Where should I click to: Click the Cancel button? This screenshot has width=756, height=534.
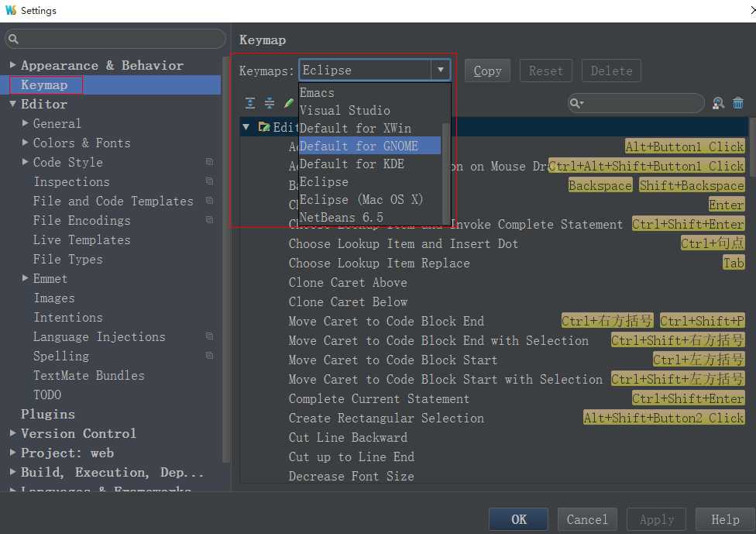pyautogui.click(x=587, y=519)
